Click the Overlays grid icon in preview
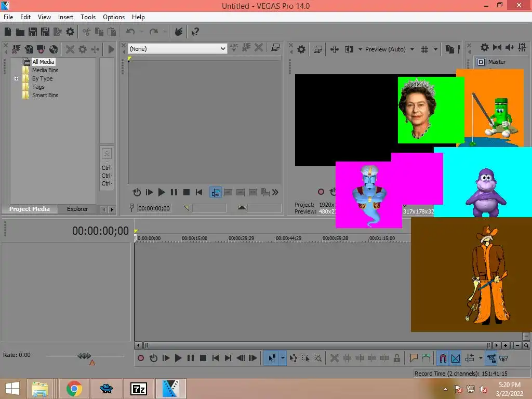This screenshot has width=532, height=399. point(424,49)
